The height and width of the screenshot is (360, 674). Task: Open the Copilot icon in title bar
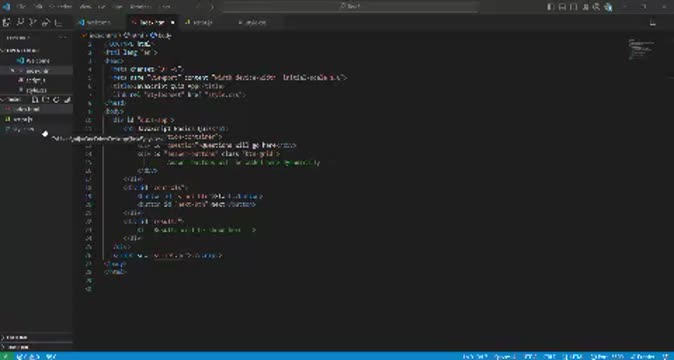(608, 6)
